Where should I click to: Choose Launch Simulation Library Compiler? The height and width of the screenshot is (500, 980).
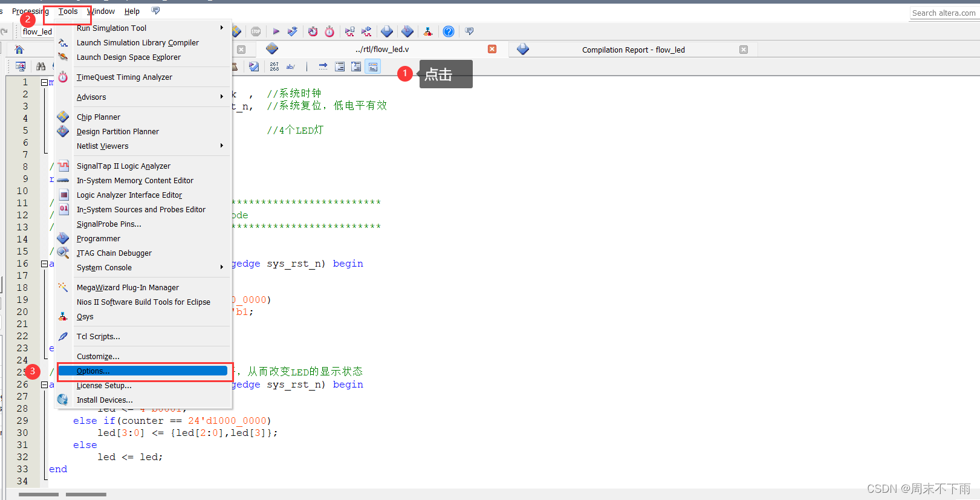pos(143,42)
